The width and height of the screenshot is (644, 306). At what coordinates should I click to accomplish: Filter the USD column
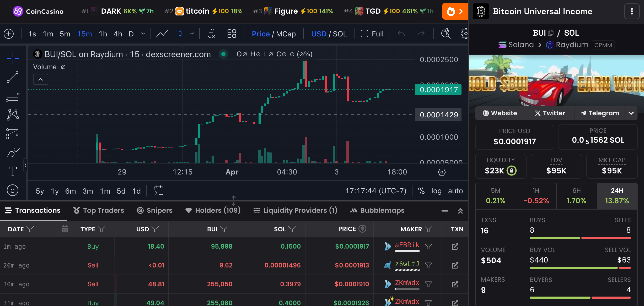[155, 229]
